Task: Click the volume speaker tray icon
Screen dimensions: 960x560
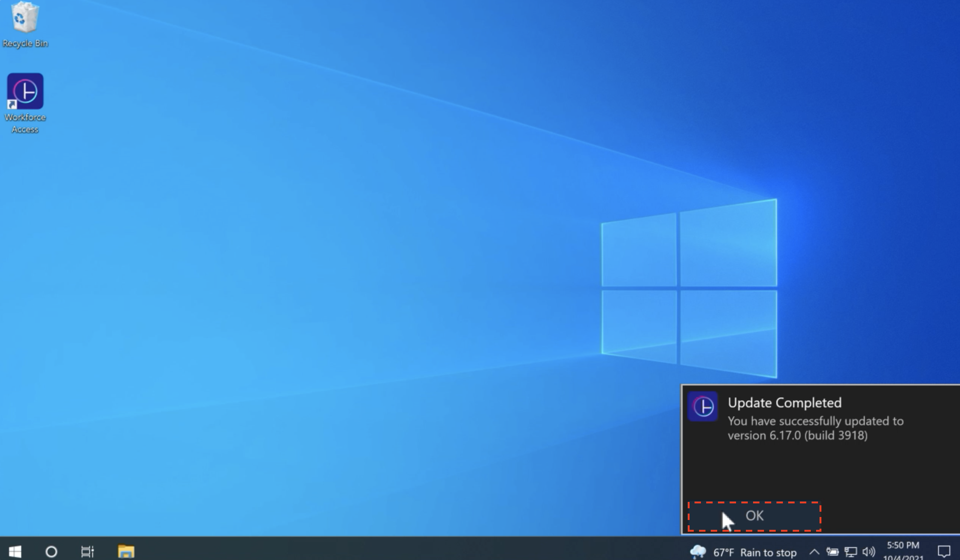Action: tap(869, 551)
